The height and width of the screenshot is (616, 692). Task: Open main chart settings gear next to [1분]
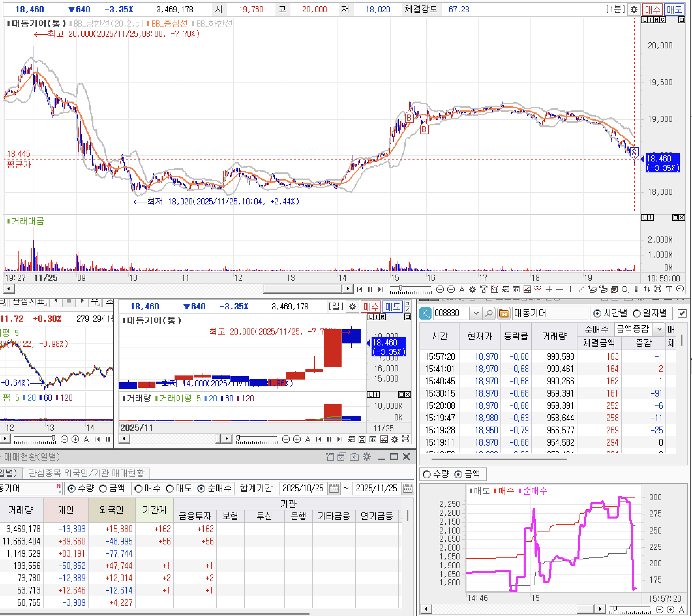coord(634,10)
